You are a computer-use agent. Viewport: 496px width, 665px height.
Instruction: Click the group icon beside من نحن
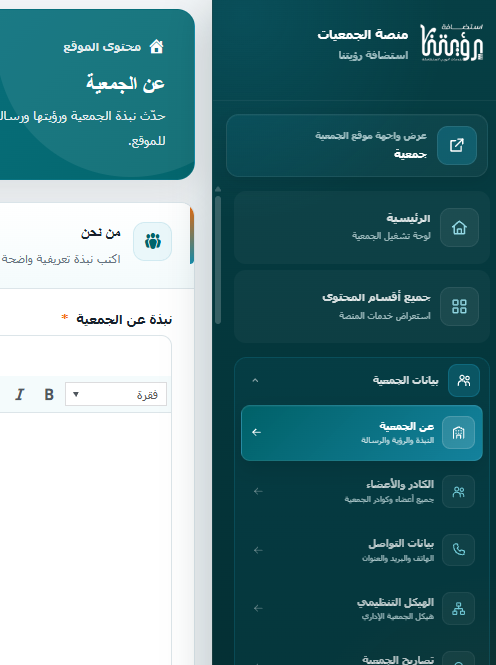click(153, 241)
